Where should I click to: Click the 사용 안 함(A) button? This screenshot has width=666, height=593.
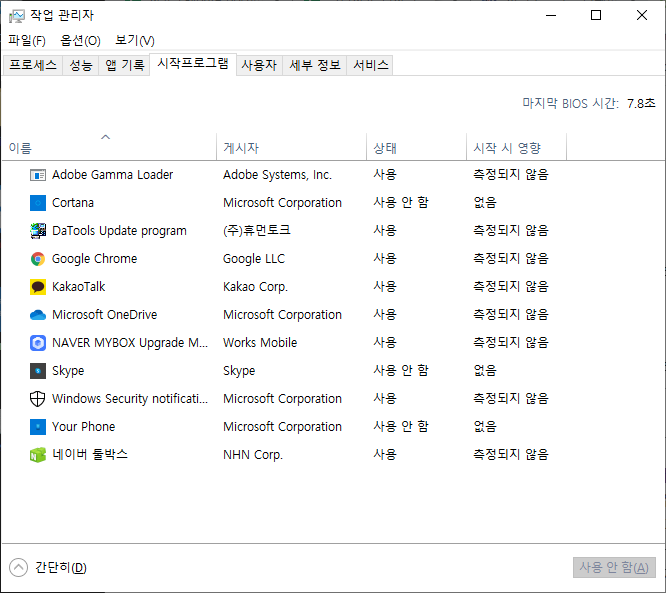coord(614,568)
